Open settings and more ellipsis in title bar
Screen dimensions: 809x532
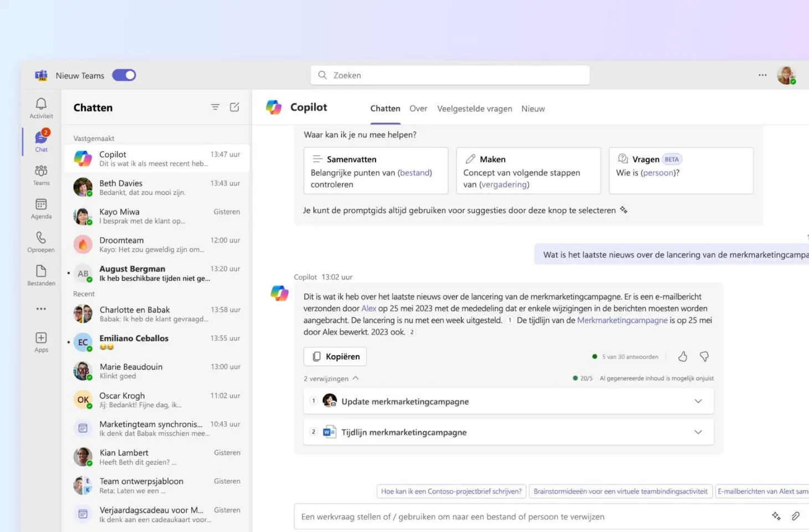point(762,75)
